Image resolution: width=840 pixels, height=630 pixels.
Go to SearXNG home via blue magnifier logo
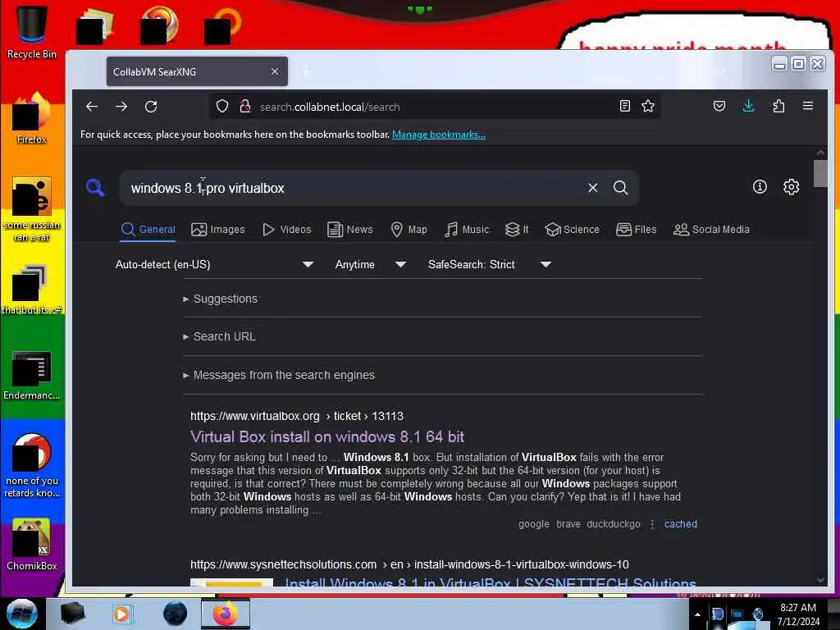(x=95, y=188)
